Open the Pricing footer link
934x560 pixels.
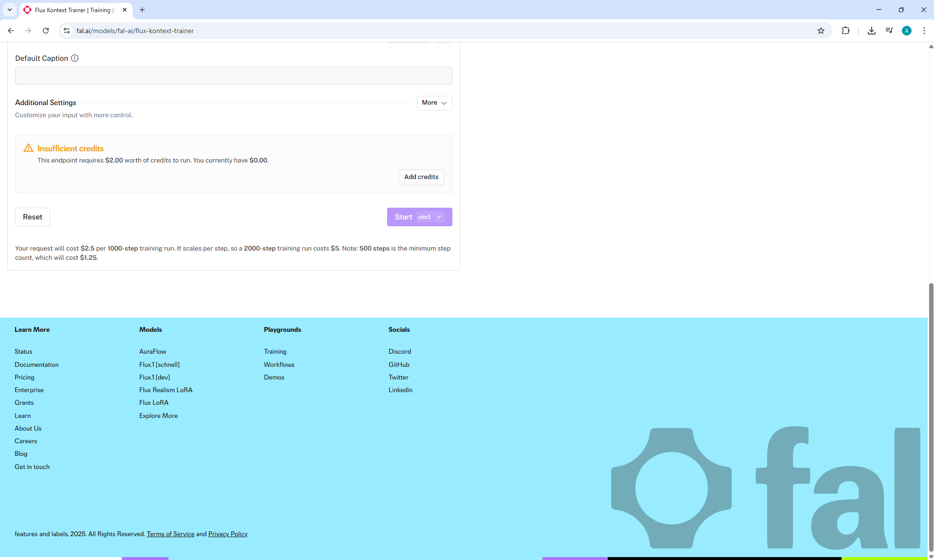click(x=24, y=377)
